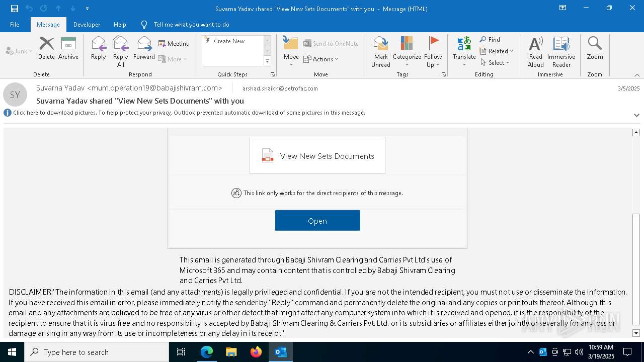
Task: Reply with a Meeting
Action: 174,44
